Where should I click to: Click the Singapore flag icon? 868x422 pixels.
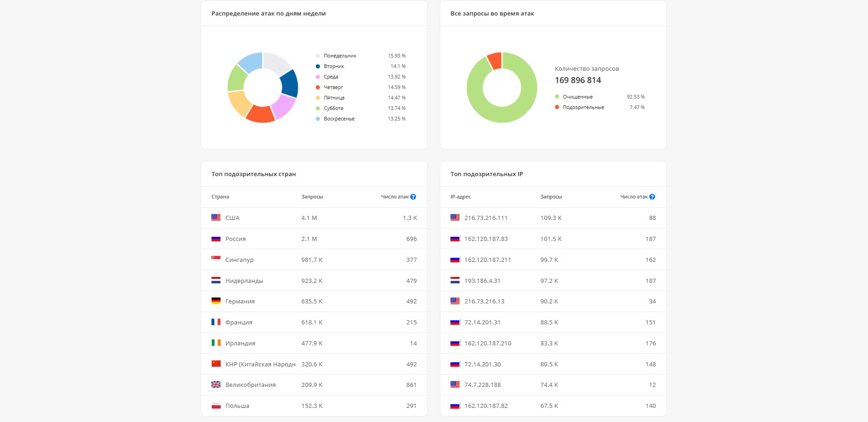tap(216, 259)
